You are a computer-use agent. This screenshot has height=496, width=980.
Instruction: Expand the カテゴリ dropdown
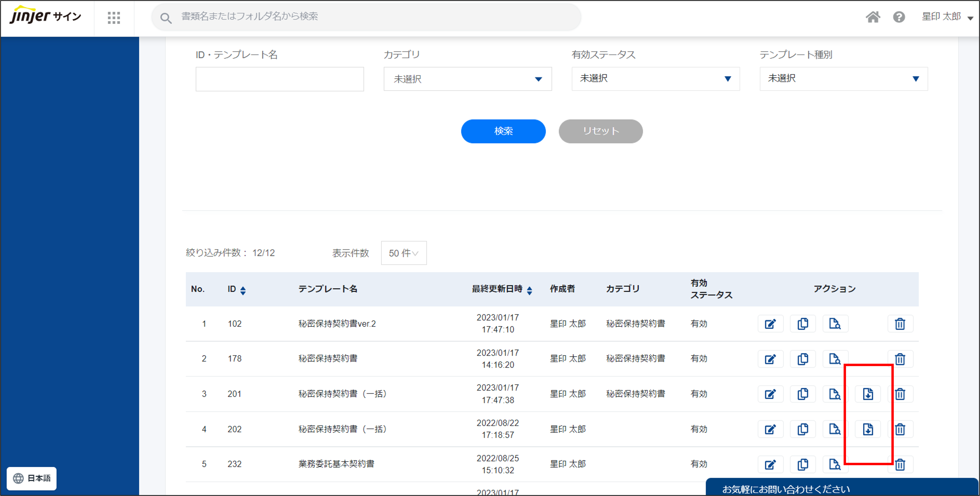click(x=467, y=79)
